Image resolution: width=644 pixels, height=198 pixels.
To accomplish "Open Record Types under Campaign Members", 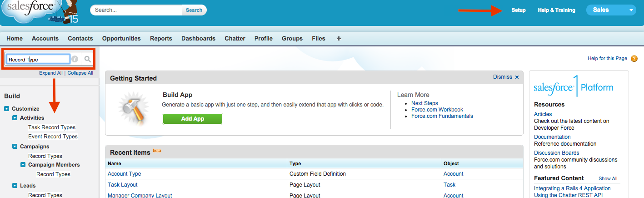I will tap(53, 174).
